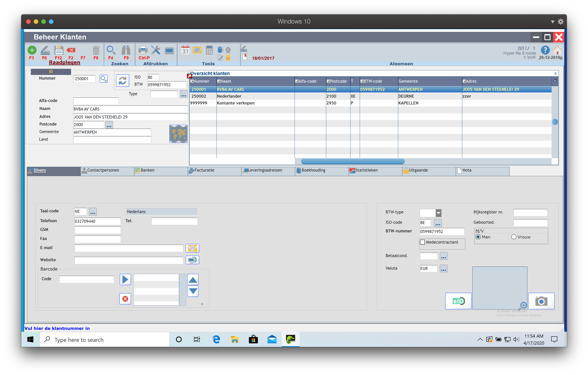Check the Medecontractant checkbox
588x375 pixels.
pos(422,242)
